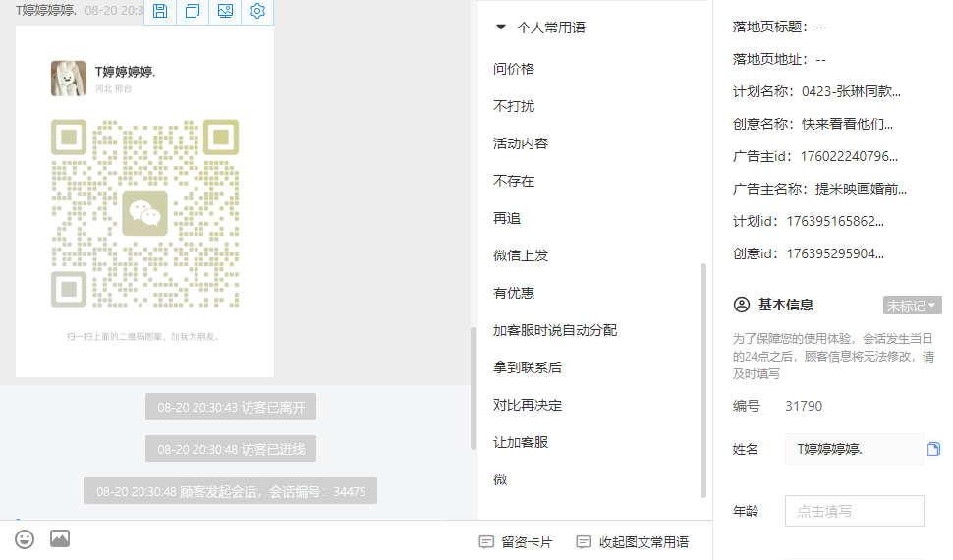Open the 未标记 tag dropdown
The image size is (953, 560).
(913, 306)
